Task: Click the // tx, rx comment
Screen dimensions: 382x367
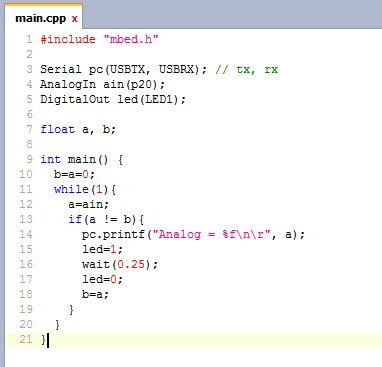Action: coord(246,69)
